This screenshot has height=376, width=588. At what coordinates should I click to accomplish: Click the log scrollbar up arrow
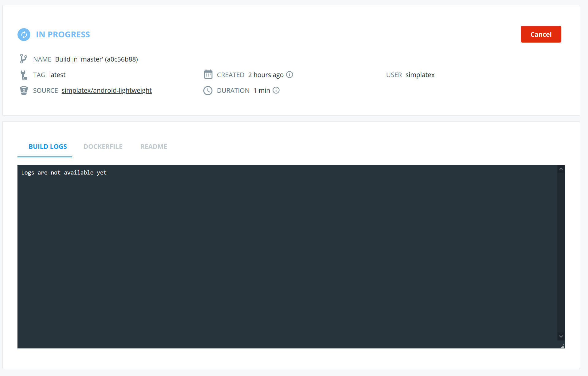[561, 169]
